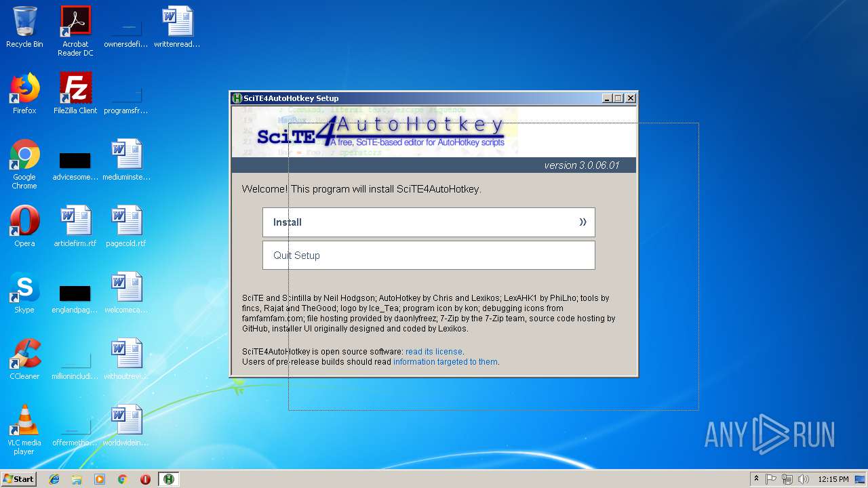Select the pagecold.rtf document
The height and width of the screenshot is (488, 868).
[x=126, y=226]
